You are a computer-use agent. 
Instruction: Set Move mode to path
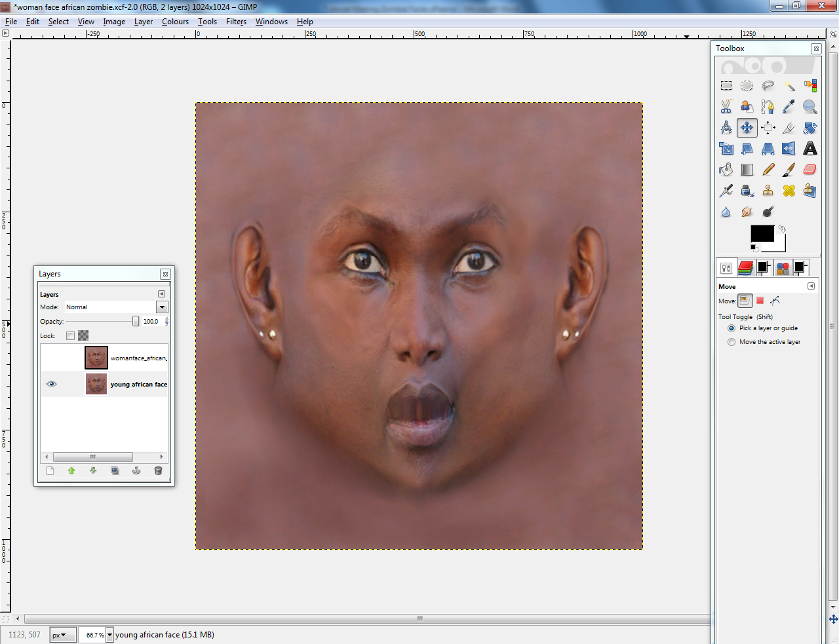(775, 301)
